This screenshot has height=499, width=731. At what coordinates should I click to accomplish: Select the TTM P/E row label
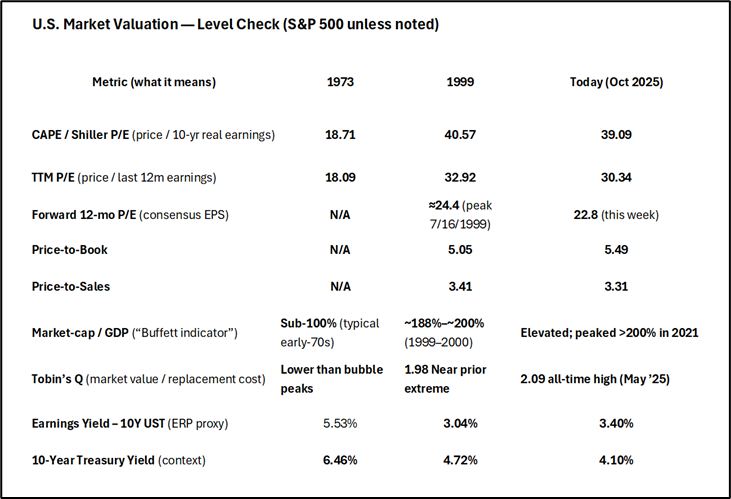[x=133, y=178]
